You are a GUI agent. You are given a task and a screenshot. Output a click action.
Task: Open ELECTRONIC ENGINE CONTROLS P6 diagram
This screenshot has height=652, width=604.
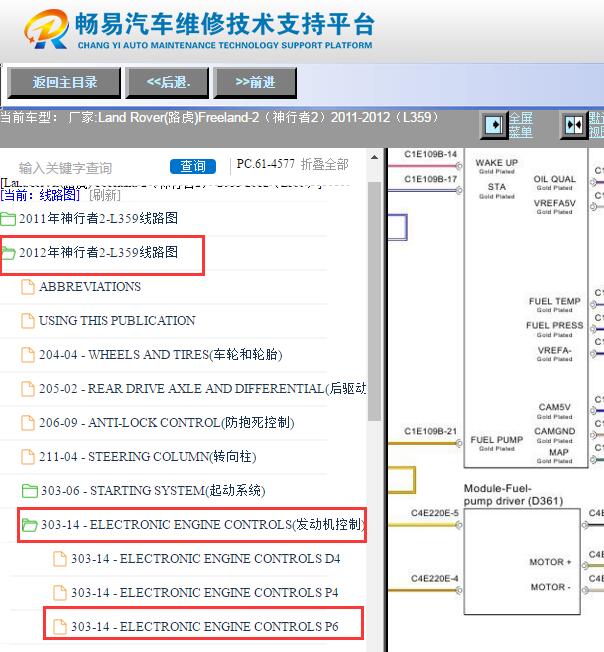(205, 627)
